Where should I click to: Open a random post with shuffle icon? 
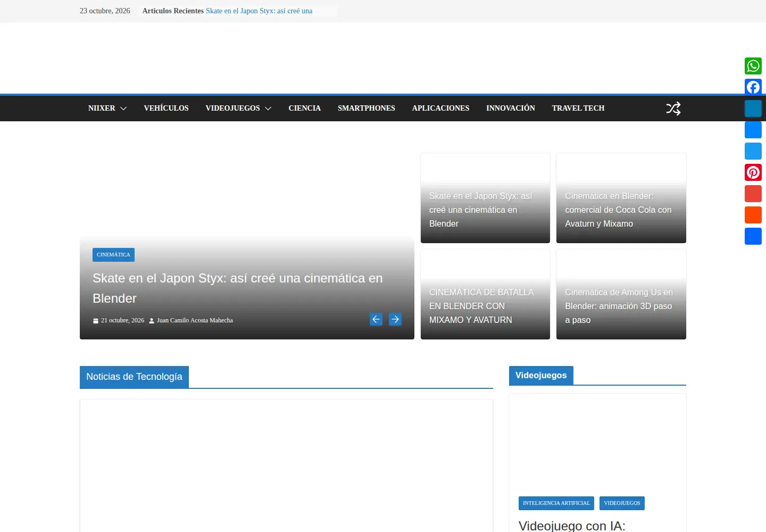[x=673, y=109]
